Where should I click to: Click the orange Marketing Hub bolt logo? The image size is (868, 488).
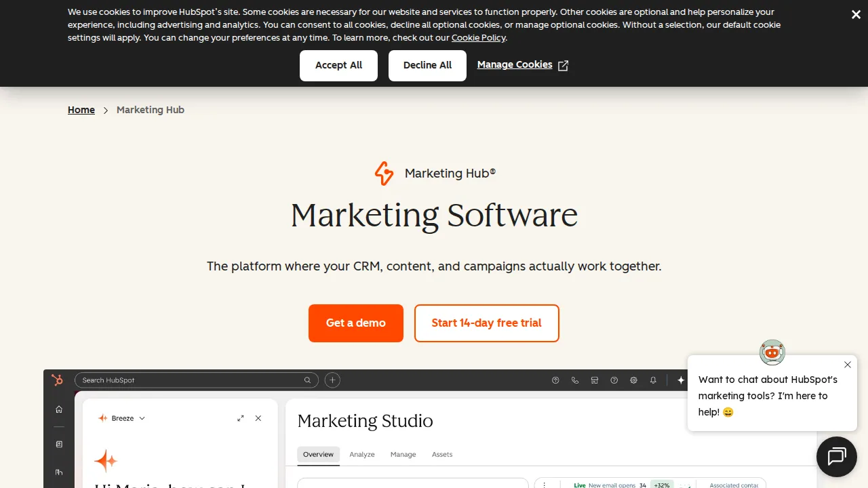click(x=384, y=174)
